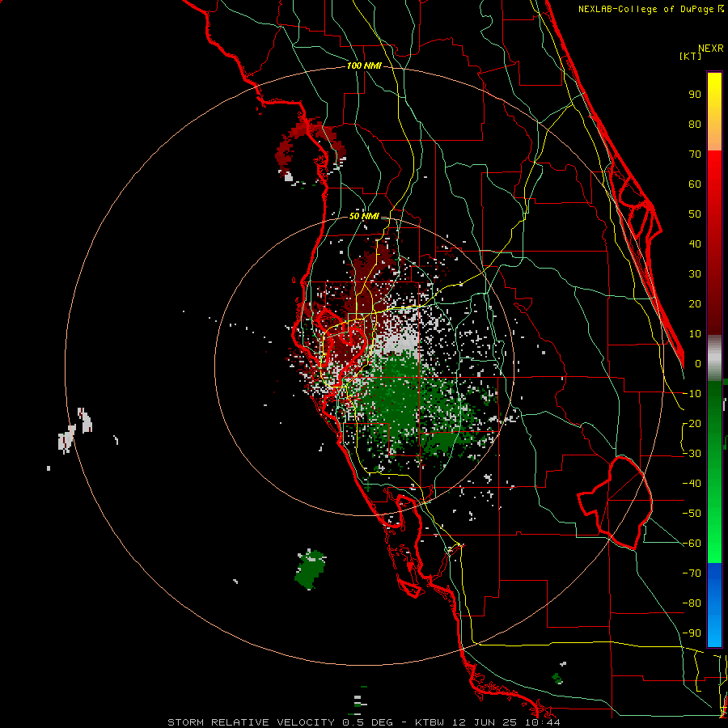Click the yellow top segment of the color bar
The height and width of the screenshot is (728, 728).
[714, 111]
